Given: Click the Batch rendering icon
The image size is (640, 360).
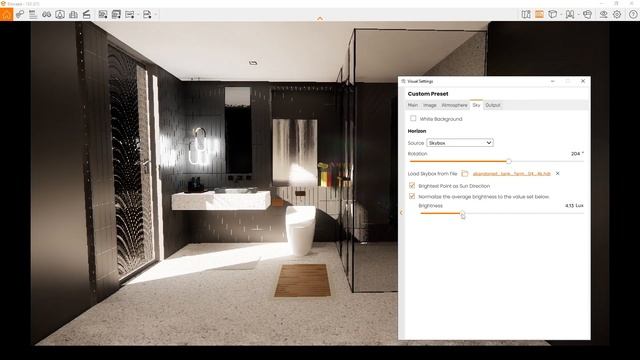Looking at the screenshot, I should tap(116, 15).
